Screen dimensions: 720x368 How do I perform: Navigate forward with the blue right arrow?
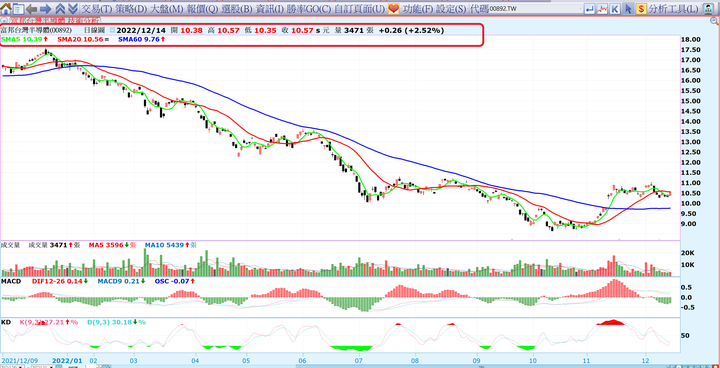click(x=45, y=8)
